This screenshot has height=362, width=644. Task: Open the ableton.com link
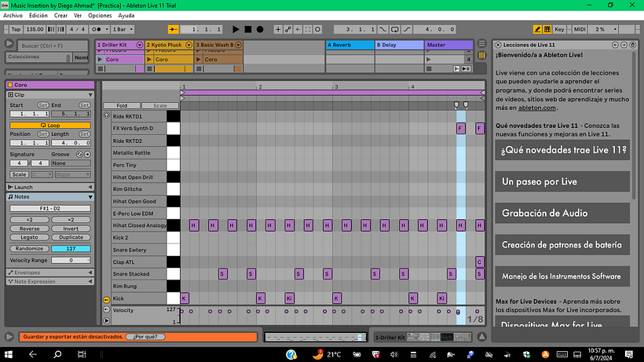537,108
